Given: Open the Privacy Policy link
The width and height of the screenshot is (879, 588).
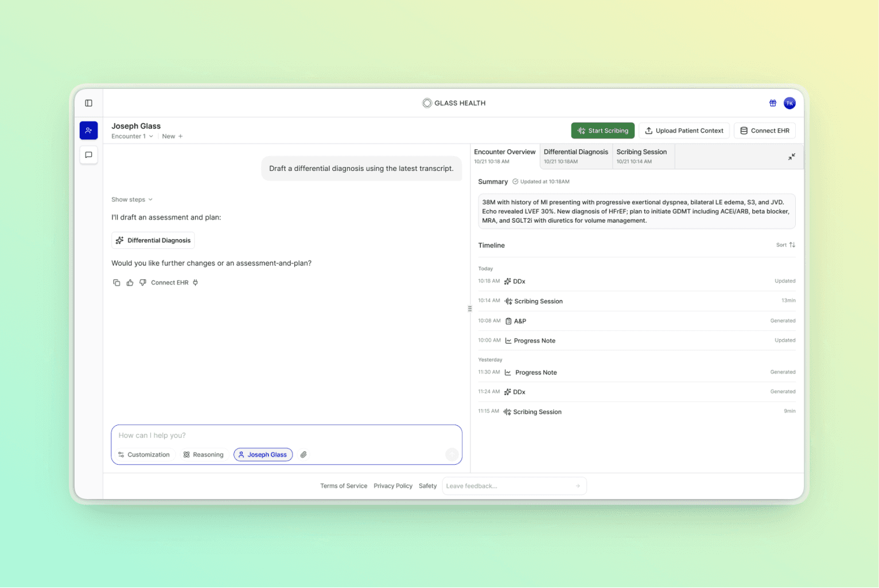Looking at the screenshot, I should point(393,486).
